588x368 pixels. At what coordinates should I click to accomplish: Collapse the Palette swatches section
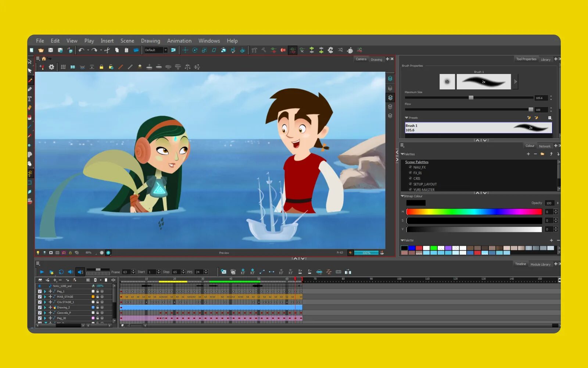click(x=402, y=240)
